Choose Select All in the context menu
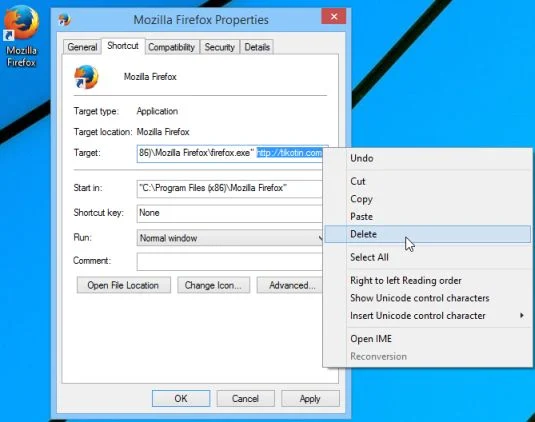 tap(428, 257)
